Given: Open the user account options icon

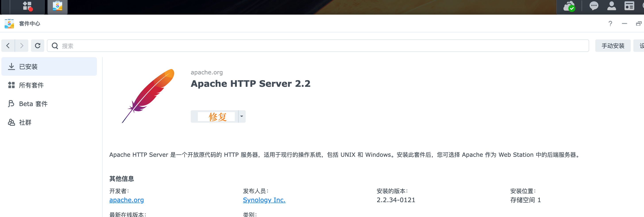Looking at the screenshot, I should pos(611,6).
